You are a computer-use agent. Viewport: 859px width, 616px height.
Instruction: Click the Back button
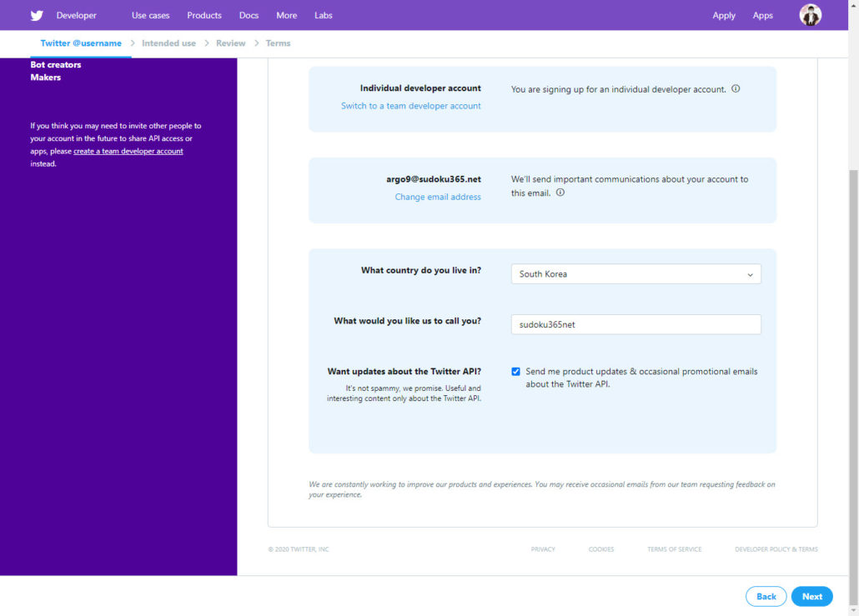pos(766,596)
